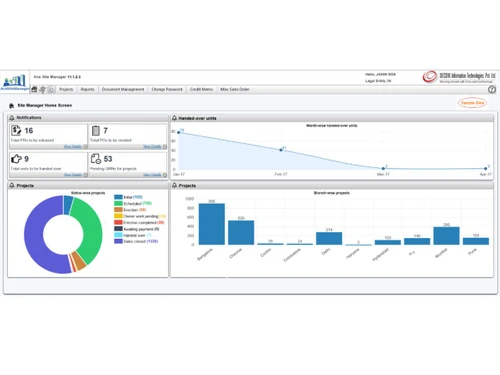Click the blue Initial donut segment
The image size is (500, 375).
[x=68, y=204]
